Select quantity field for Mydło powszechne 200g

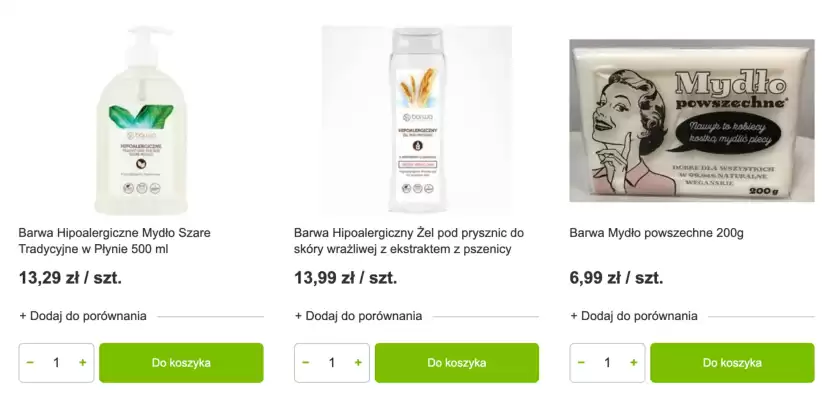608,363
